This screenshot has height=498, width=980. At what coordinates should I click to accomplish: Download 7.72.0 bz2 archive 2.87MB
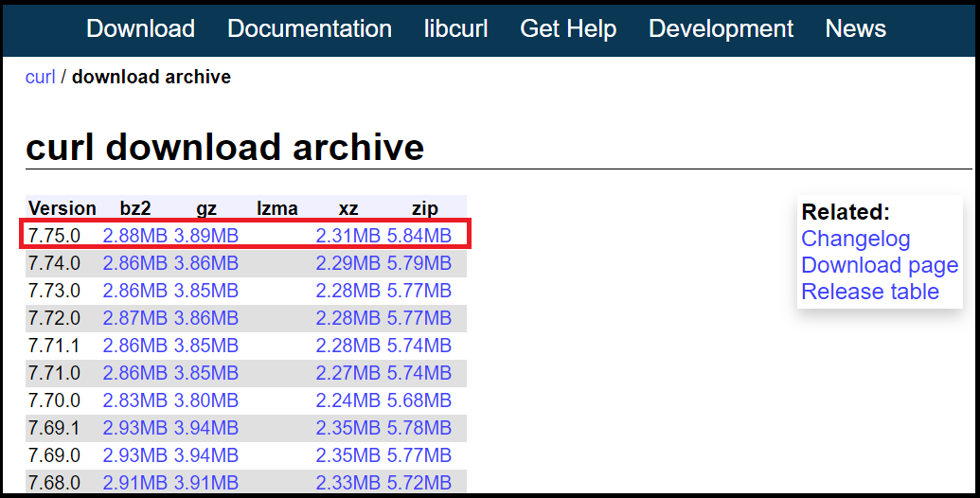pos(135,318)
